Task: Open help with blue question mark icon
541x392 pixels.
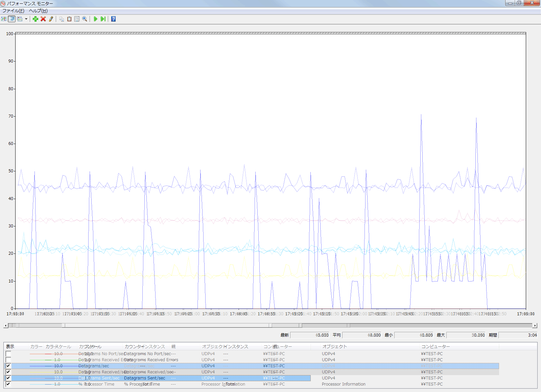Action: pyautogui.click(x=114, y=19)
